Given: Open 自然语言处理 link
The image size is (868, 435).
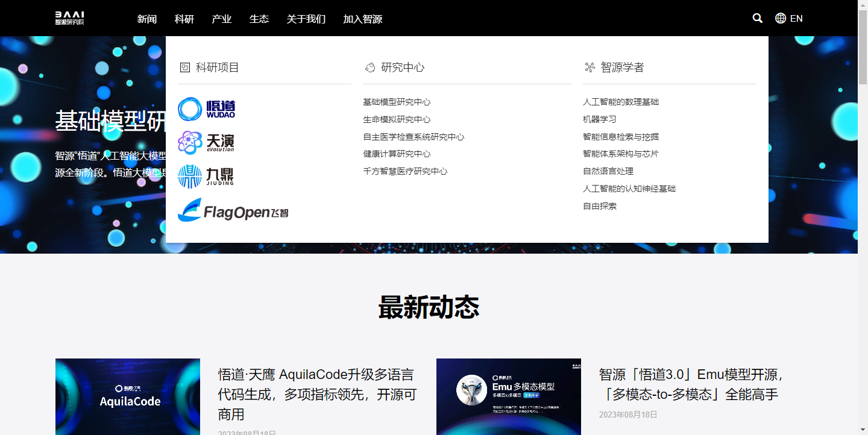Looking at the screenshot, I should (x=608, y=171).
